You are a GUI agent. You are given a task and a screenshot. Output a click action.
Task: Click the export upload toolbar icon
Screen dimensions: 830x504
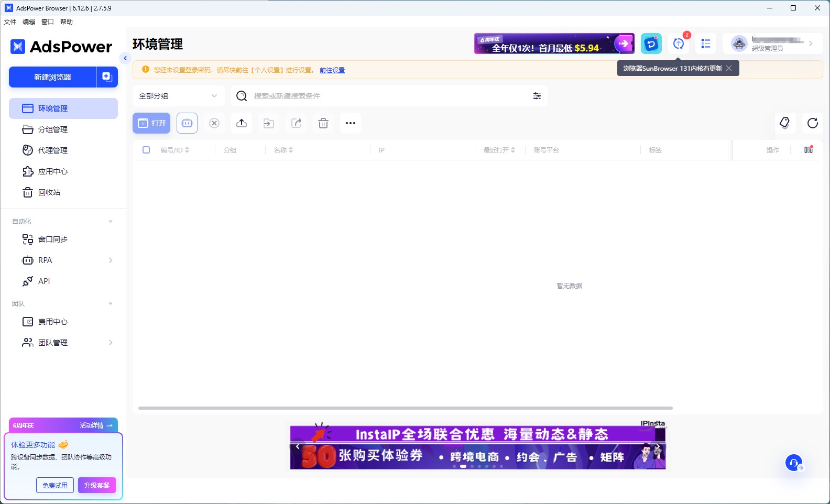[x=242, y=123]
